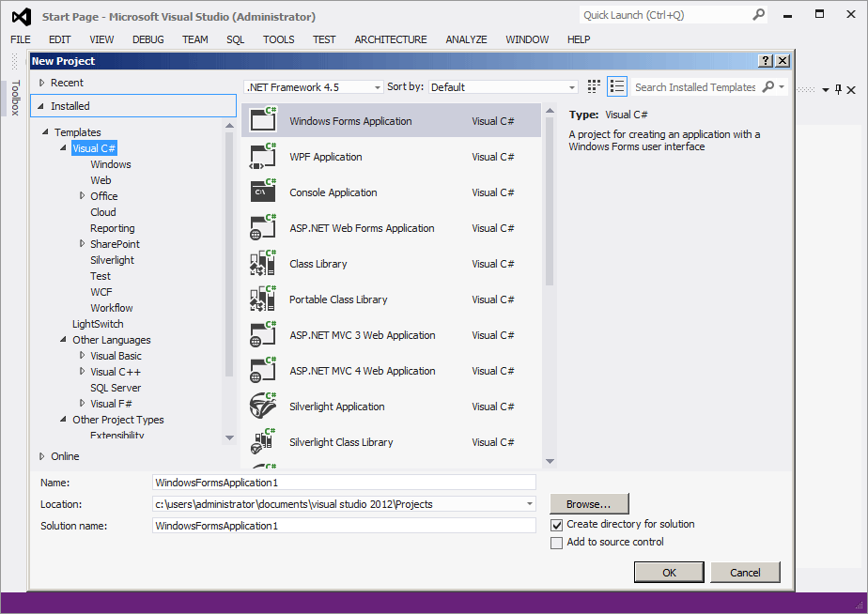Viewport: 868px width, 614px height.
Task: Click the Search Installed Templates field
Action: click(x=695, y=87)
